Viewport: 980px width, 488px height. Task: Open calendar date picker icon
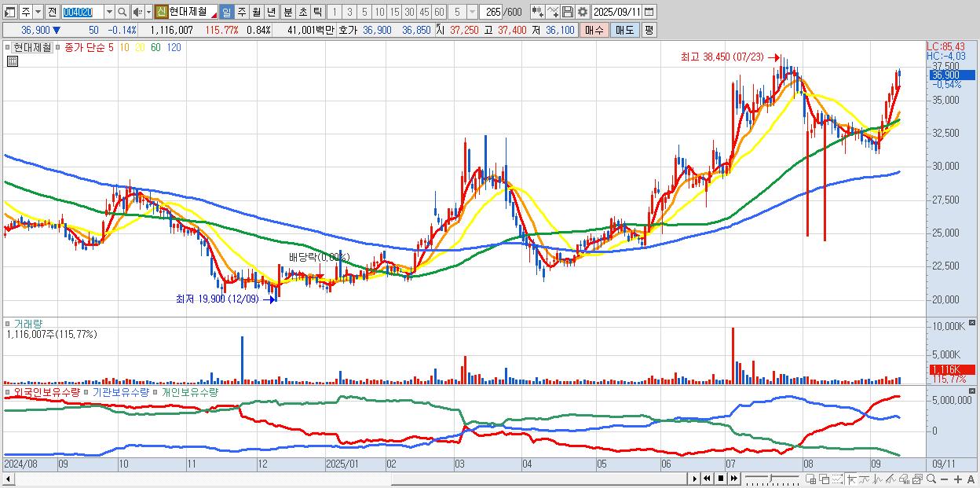(649, 12)
